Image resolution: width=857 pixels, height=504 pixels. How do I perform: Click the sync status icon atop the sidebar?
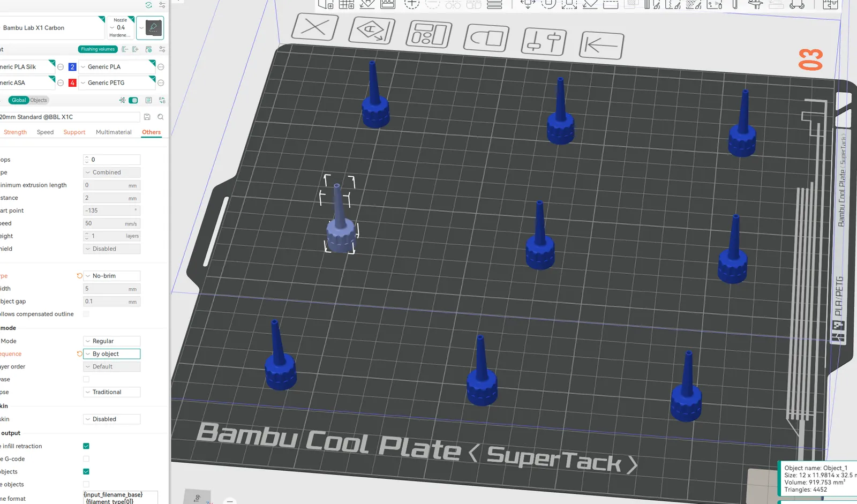coord(148,5)
